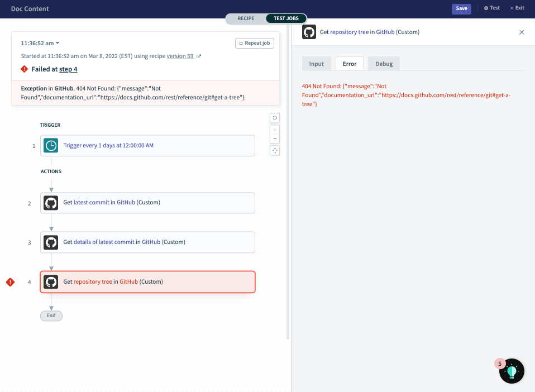The height and width of the screenshot is (392, 535).
Task: Click the GitHub icon in step 3
Action: (51, 242)
